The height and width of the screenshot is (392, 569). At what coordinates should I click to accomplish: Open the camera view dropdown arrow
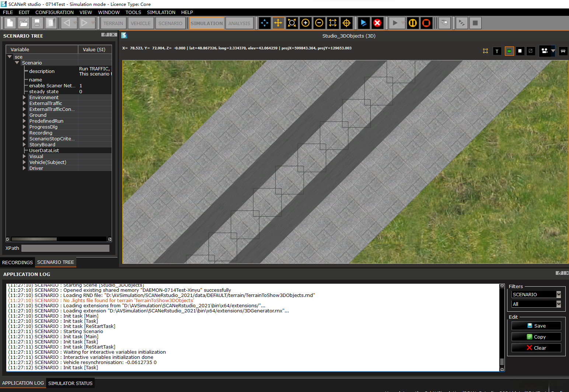coord(553,51)
